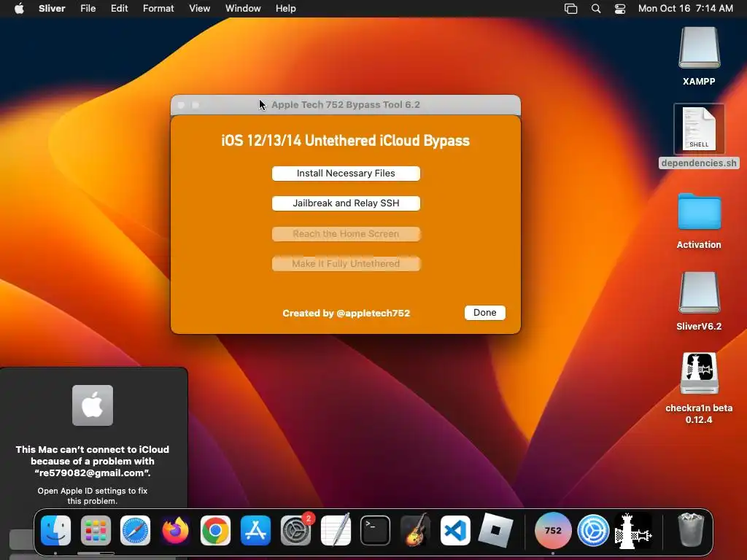The image size is (747, 560).
Task: Open System Settings with badge in dock
Action: click(296, 530)
